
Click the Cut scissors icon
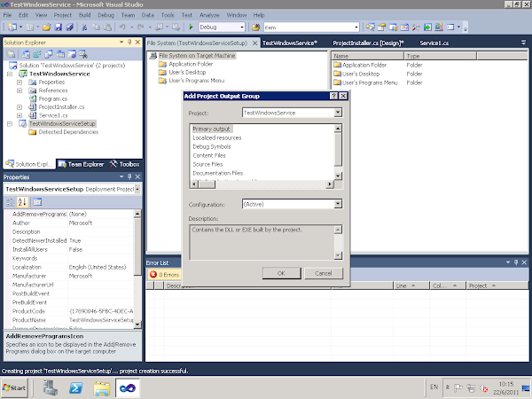(84, 27)
